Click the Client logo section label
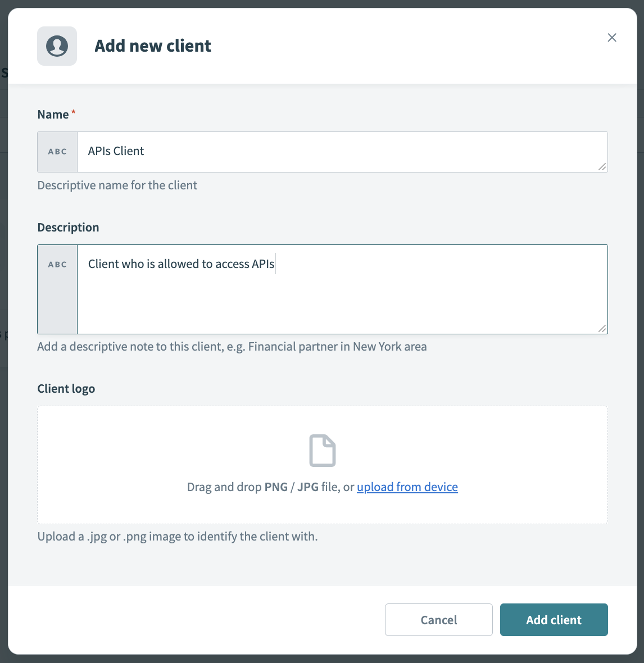The height and width of the screenshot is (663, 644). pos(66,388)
